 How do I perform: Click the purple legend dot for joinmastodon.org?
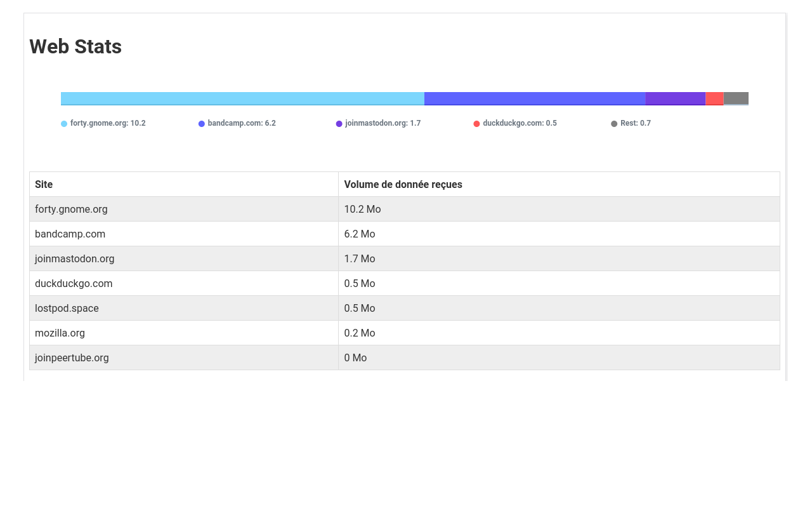click(339, 124)
